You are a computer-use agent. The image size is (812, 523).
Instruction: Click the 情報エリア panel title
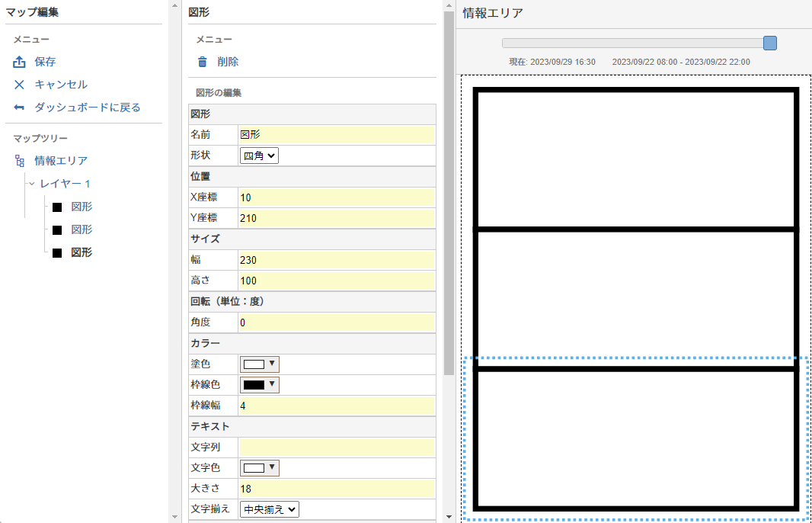click(493, 13)
